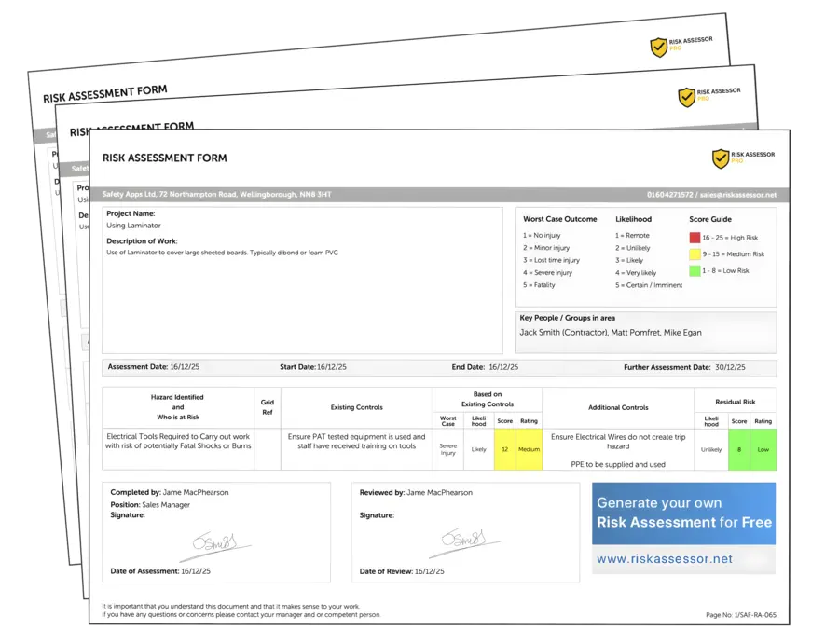Select the red High Risk color square
The image size is (839, 644).
pyautogui.click(x=695, y=238)
